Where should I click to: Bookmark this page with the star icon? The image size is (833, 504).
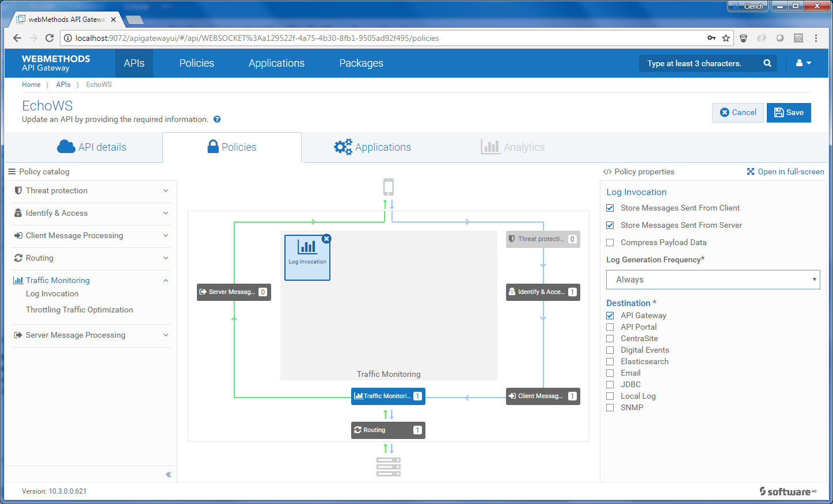click(x=726, y=38)
